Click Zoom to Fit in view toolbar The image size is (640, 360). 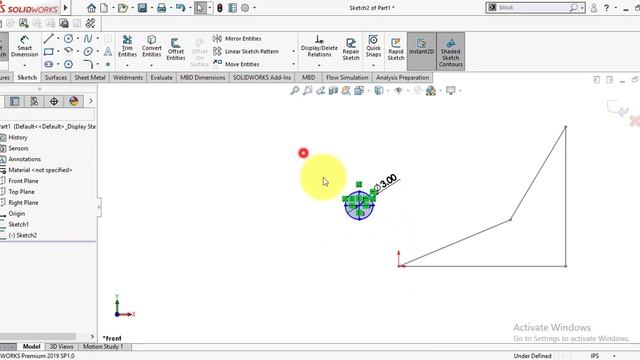(295, 91)
